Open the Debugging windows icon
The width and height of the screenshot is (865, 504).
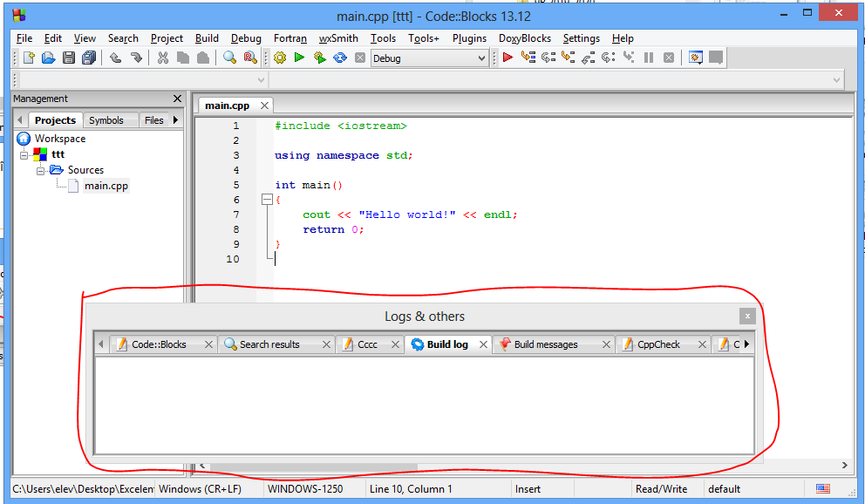[x=696, y=58]
